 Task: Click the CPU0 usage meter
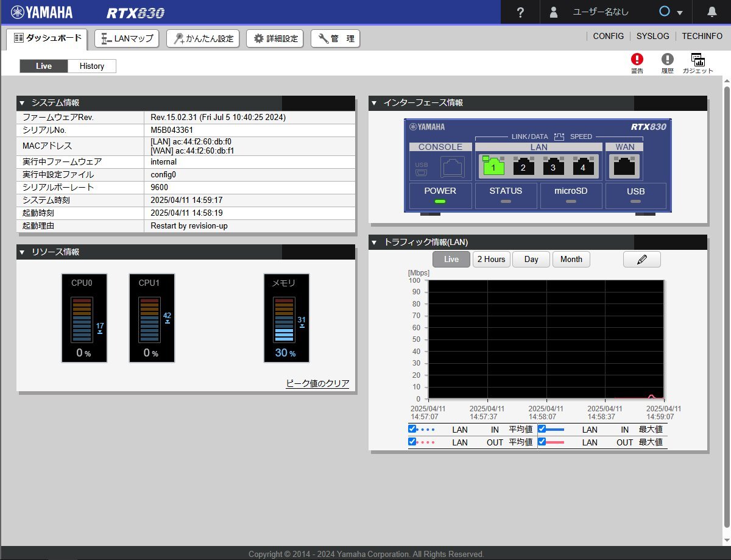click(85, 317)
